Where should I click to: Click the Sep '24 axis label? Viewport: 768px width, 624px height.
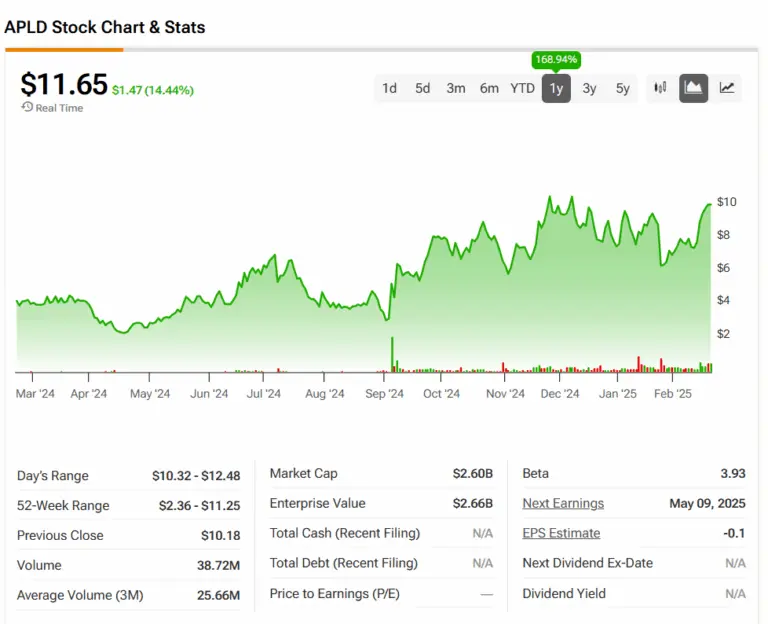[x=384, y=394]
